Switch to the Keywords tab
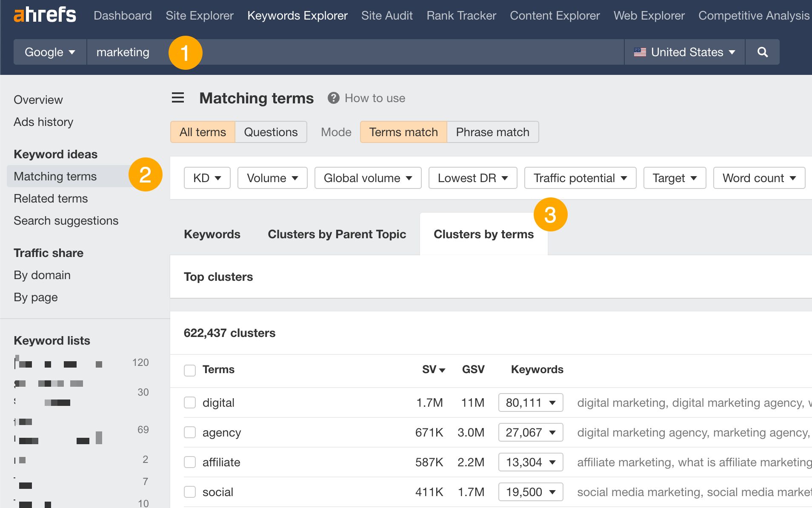 212,234
